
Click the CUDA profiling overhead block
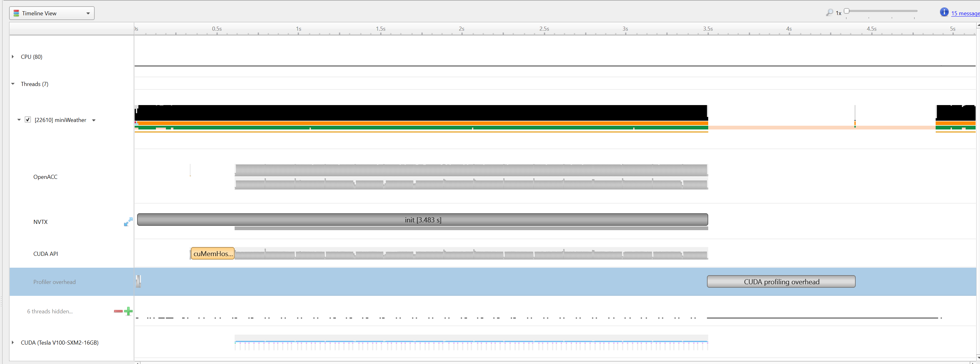(x=781, y=282)
